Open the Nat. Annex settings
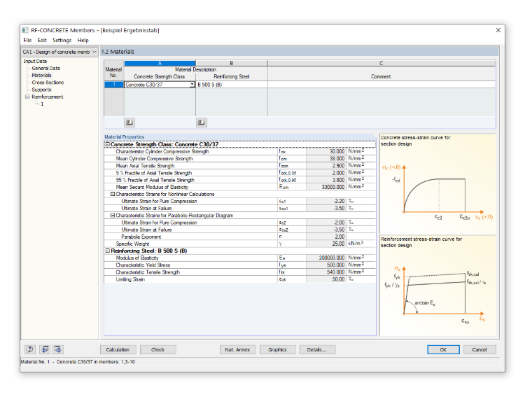The width and height of the screenshot is (532, 399). point(237,349)
